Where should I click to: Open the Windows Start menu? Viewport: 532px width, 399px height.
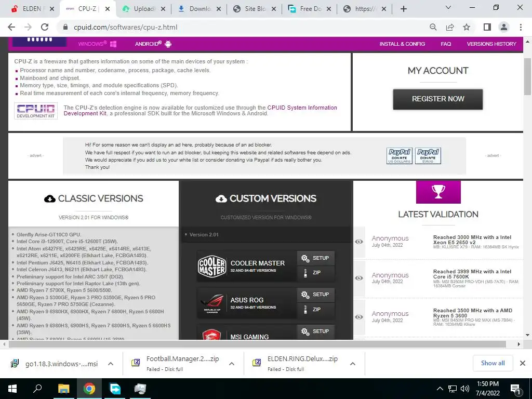click(12, 389)
